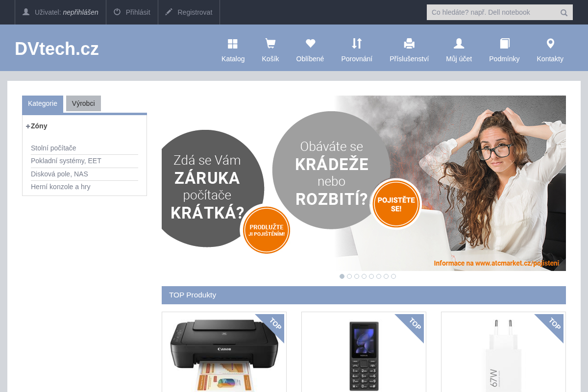Switch to the Výrobci tab

click(x=83, y=103)
